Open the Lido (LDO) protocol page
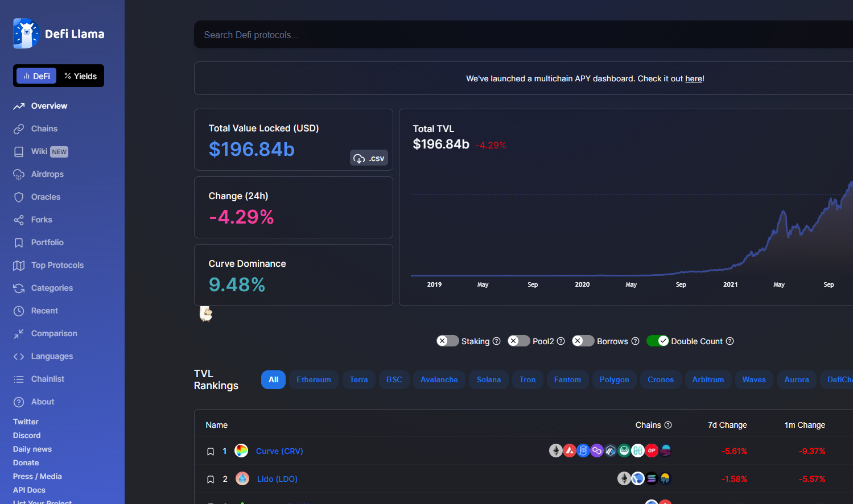This screenshot has width=853, height=504. [x=277, y=479]
